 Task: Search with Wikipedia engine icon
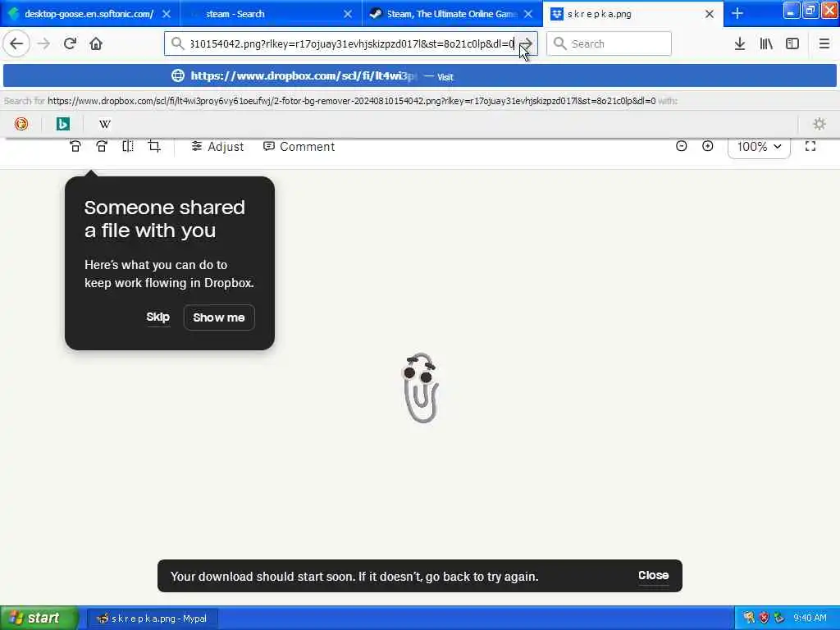(104, 125)
